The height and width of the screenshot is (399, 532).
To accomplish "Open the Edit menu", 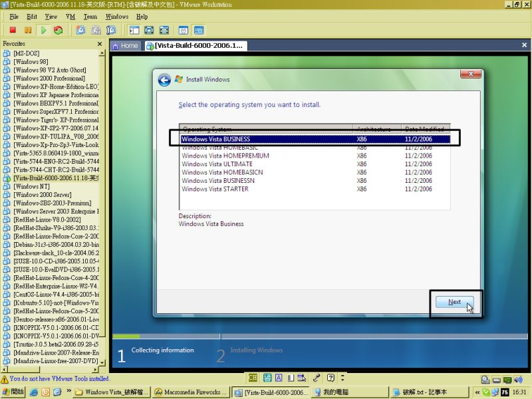I will pyautogui.click(x=32, y=17).
